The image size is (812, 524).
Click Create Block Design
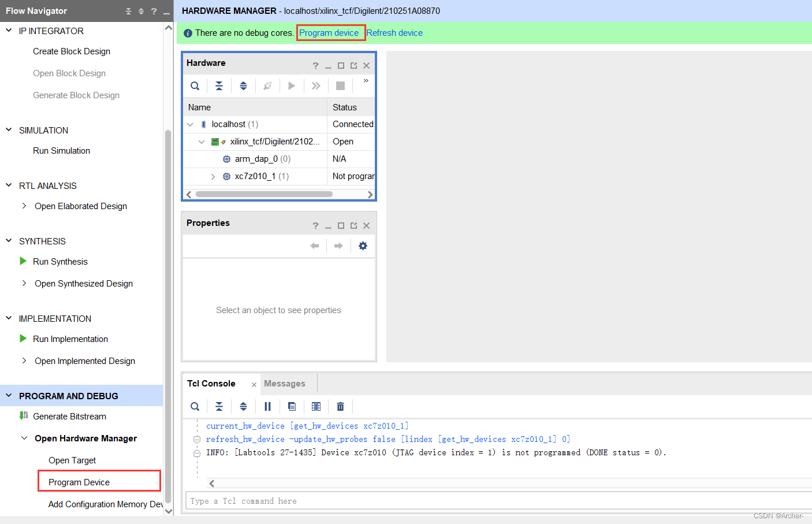point(72,51)
